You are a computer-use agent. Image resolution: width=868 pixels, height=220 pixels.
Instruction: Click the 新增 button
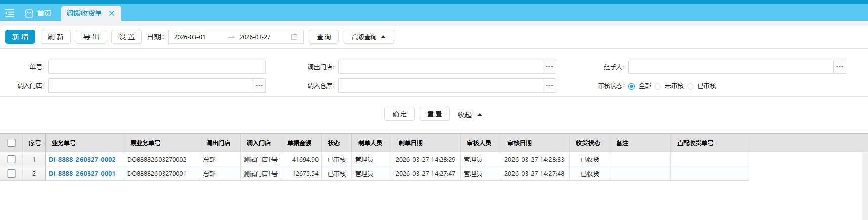click(x=20, y=37)
